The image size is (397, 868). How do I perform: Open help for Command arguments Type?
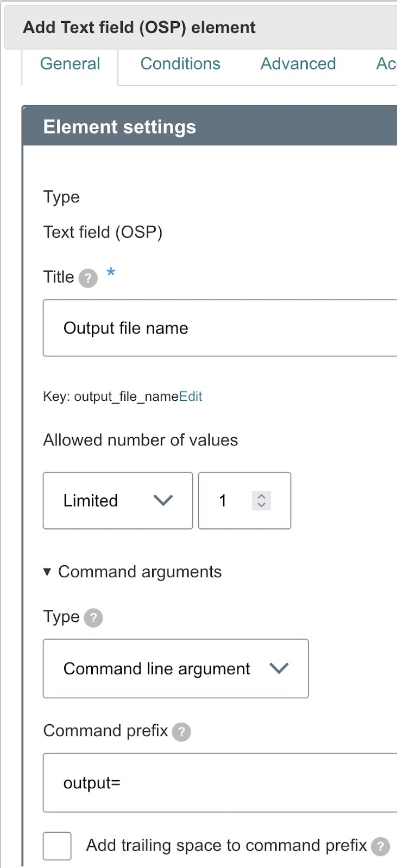93,618
